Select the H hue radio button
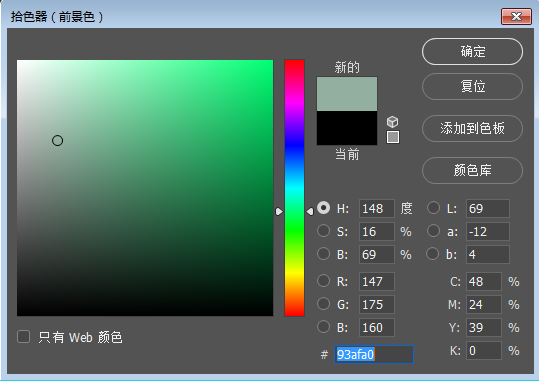 [323, 208]
